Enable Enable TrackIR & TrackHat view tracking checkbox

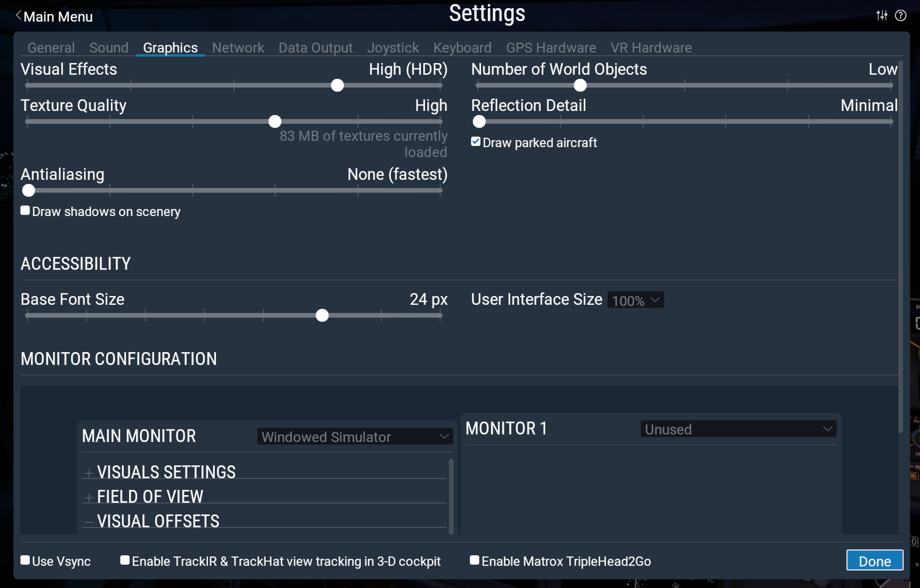click(124, 561)
